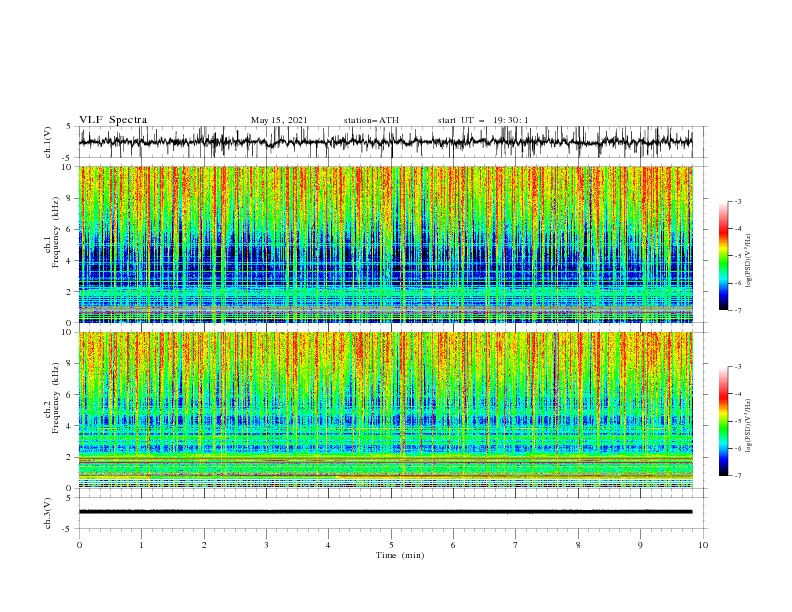Click the ch.2 spectrogram panel
This screenshot has width=792, height=612.
coord(386,410)
